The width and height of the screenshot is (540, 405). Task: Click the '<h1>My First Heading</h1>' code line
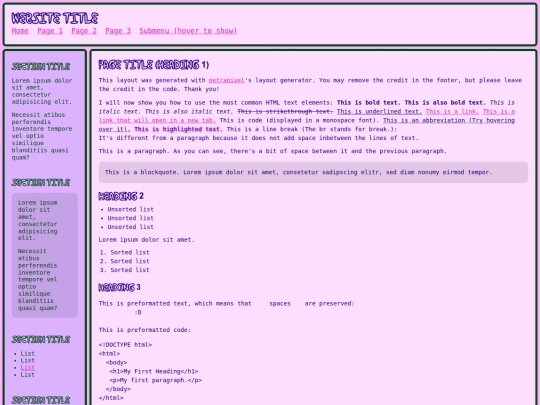[x=154, y=372]
